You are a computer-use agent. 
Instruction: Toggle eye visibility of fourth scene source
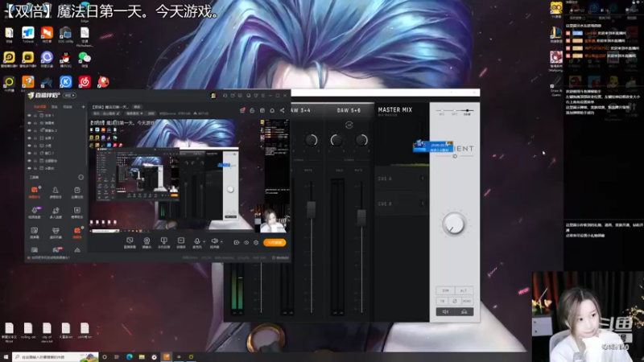(x=29, y=138)
